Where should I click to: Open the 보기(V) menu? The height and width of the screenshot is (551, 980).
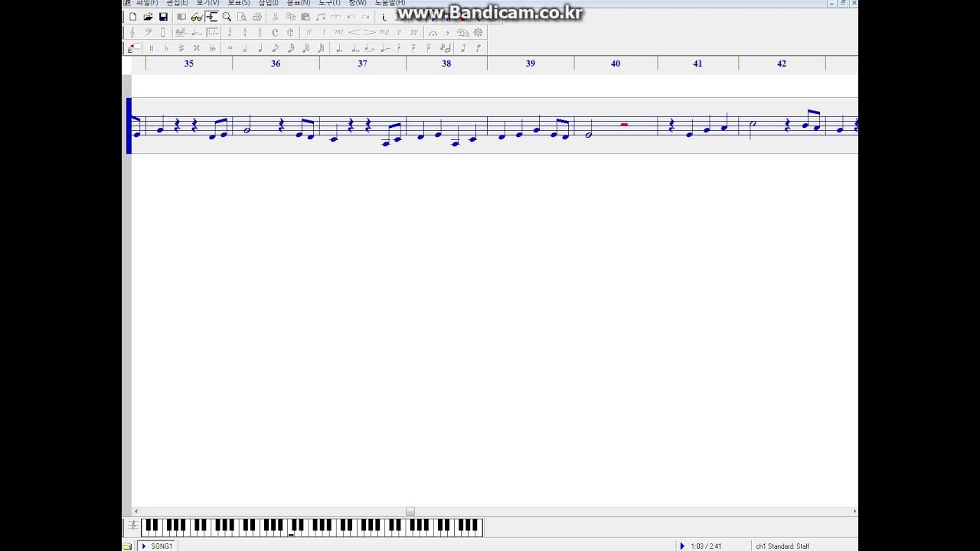tap(207, 3)
